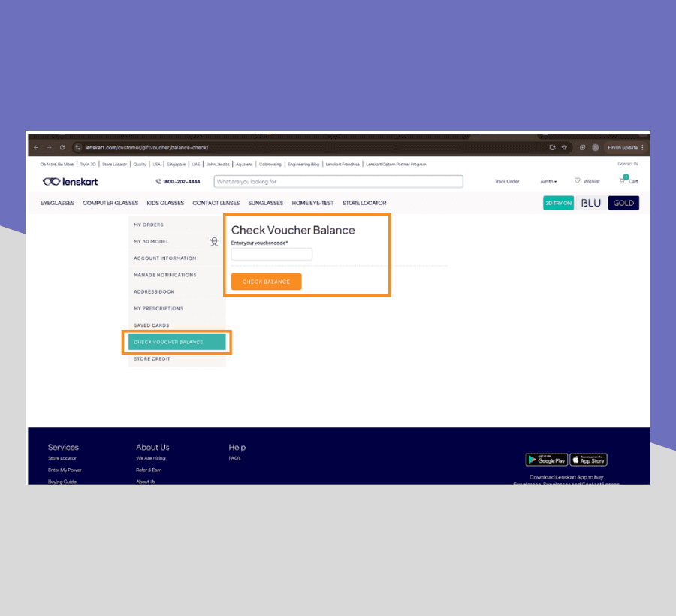Select My Orders in sidebar

click(148, 225)
